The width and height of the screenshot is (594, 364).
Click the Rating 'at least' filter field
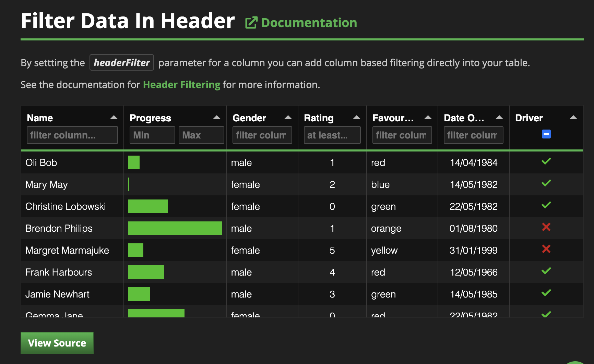click(x=332, y=135)
